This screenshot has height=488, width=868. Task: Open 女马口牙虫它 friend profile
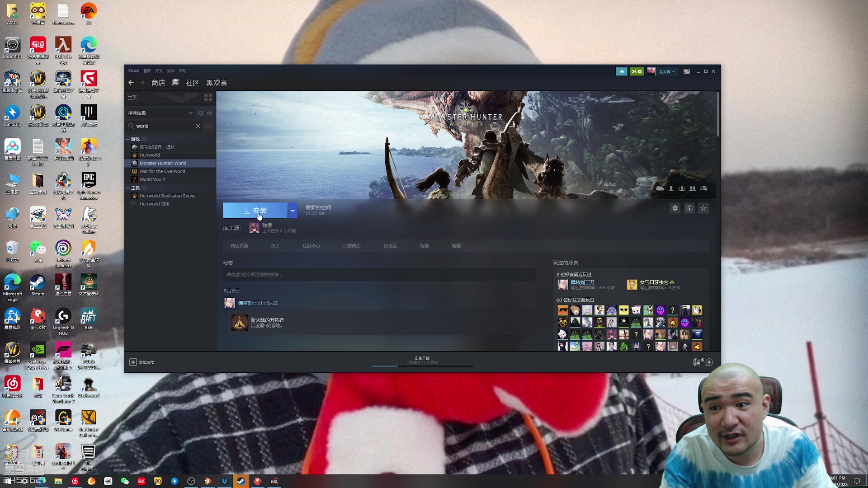pos(654,282)
